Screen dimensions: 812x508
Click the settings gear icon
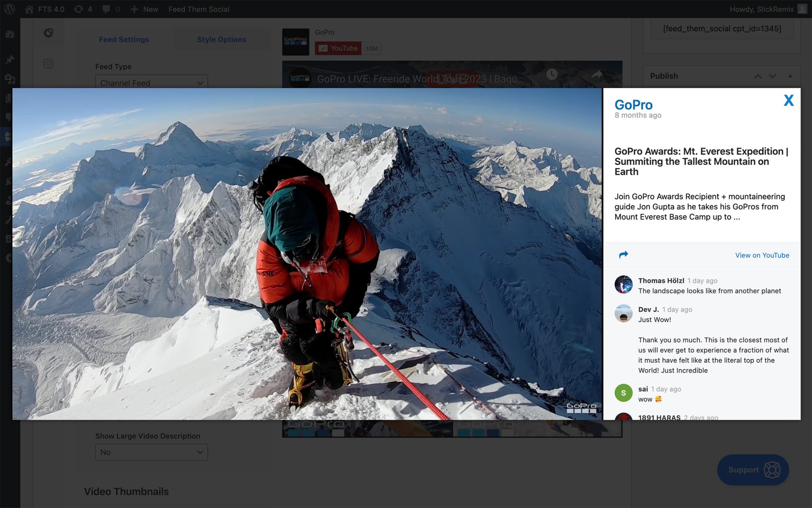(x=48, y=33)
